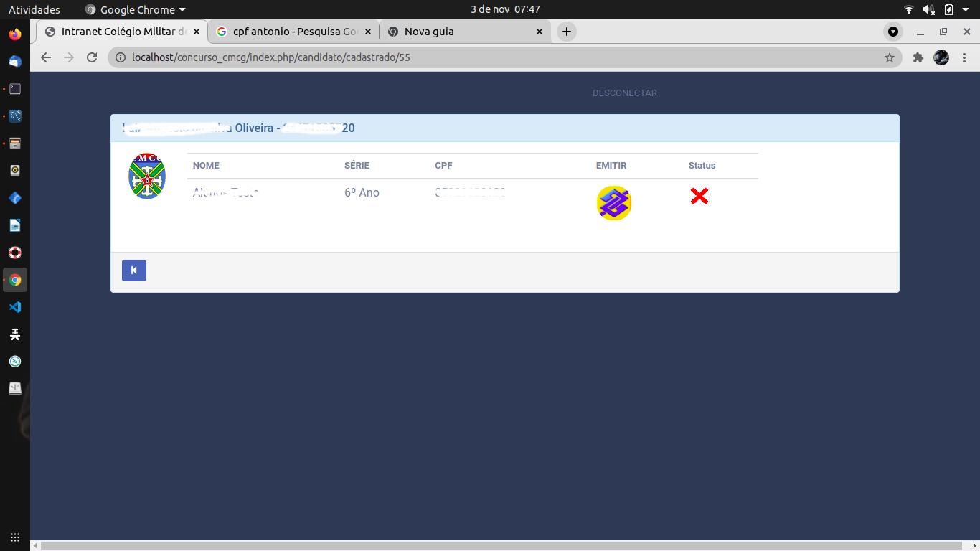This screenshot has height=551, width=980.
Task: Open MySQL Workbench from the dock
Action: click(x=15, y=116)
